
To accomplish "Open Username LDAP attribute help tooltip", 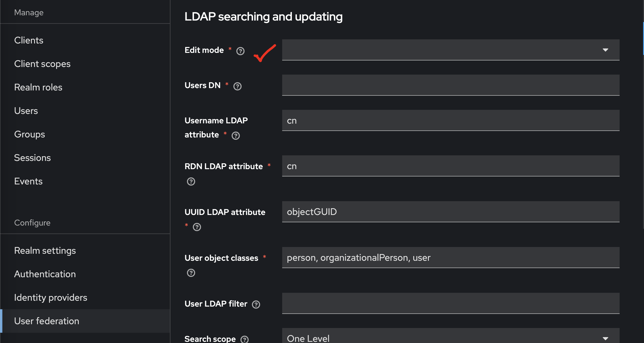I will click(235, 136).
